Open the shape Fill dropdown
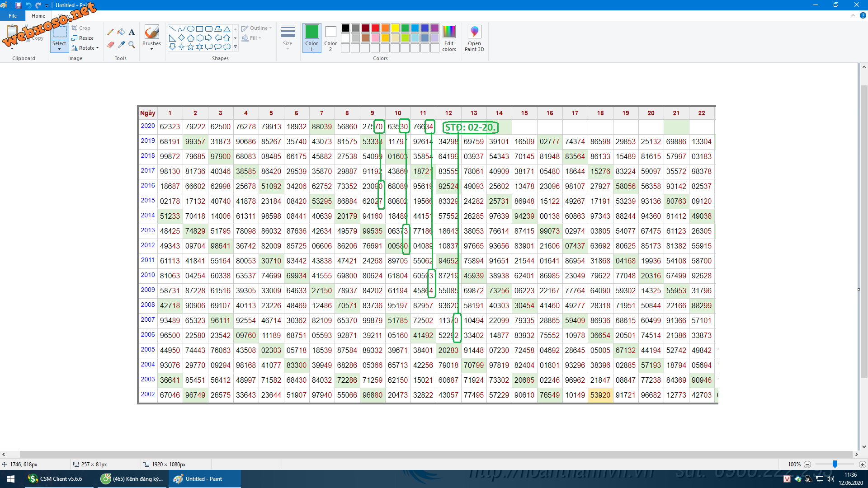 251,38
